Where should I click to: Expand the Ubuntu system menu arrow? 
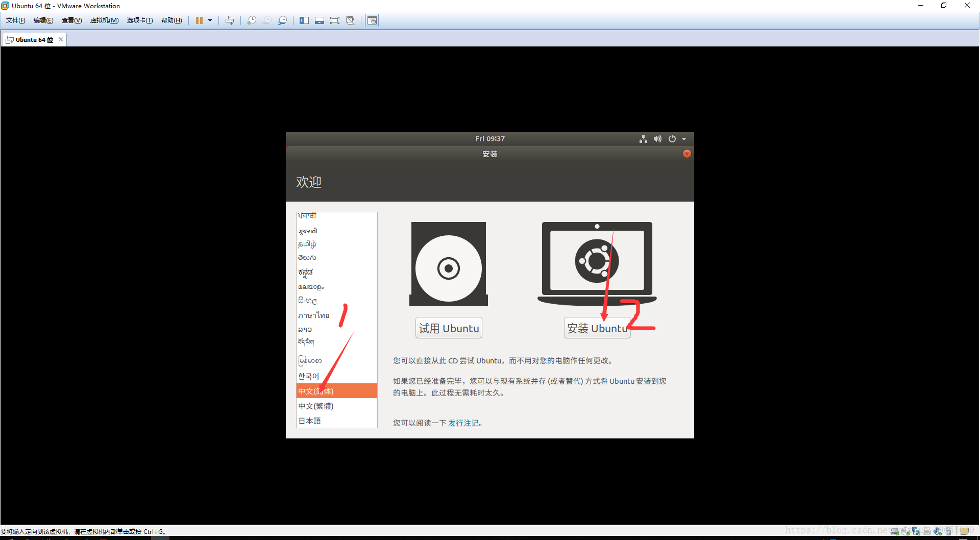pos(684,139)
